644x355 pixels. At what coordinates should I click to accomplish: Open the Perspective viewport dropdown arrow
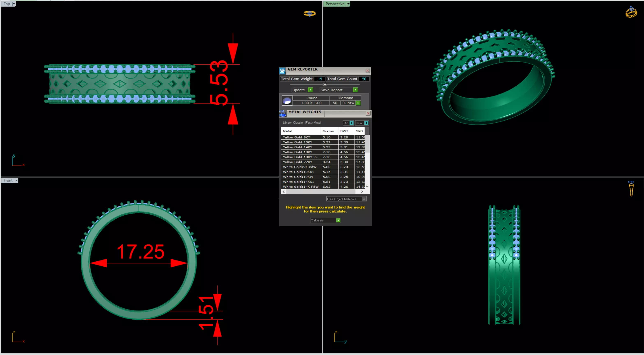(348, 4)
